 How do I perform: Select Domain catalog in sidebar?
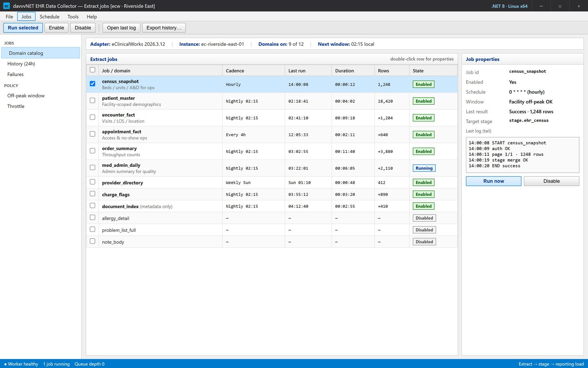coord(41,53)
